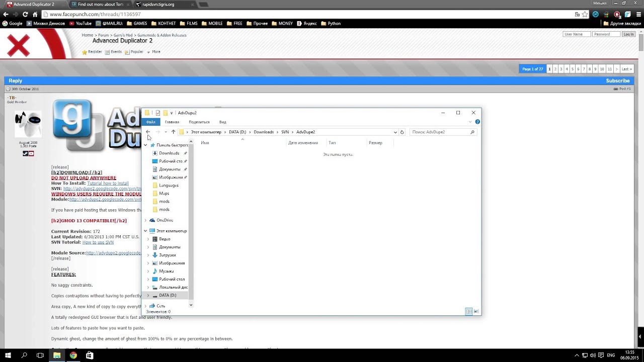The image size is (644, 362).
Task: Go back using Explorer's back arrow
Action: [x=148, y=132]
